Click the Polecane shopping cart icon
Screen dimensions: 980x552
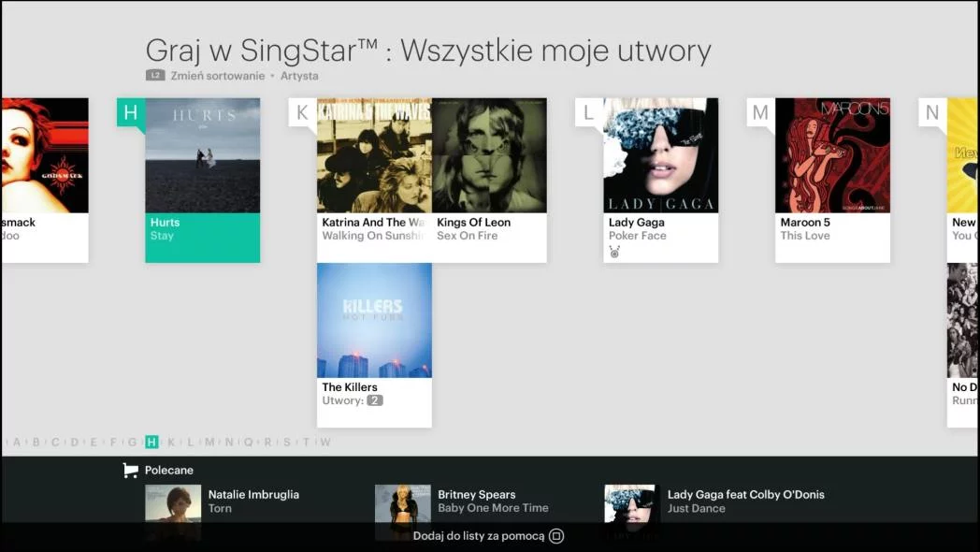tap(130, 470)
